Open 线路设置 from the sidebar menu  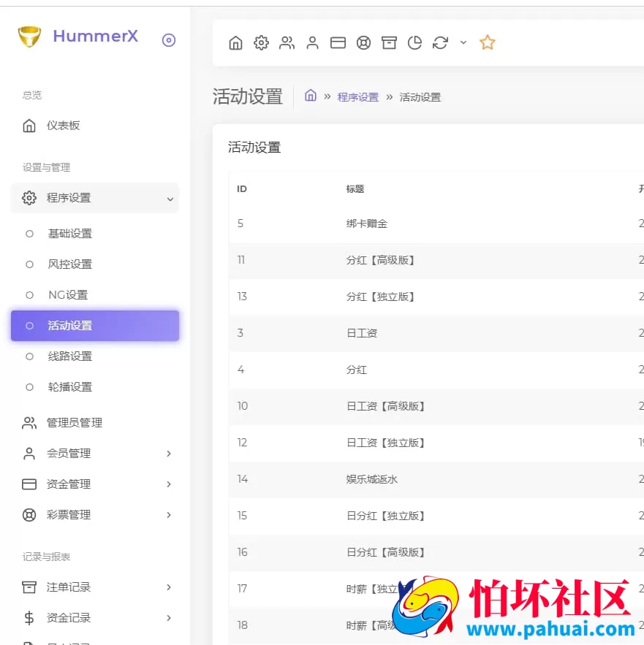(69, 356)
